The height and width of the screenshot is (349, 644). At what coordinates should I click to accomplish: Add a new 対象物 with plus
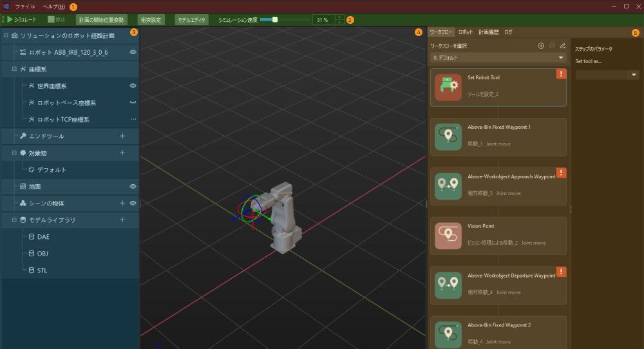pos(122,153)
